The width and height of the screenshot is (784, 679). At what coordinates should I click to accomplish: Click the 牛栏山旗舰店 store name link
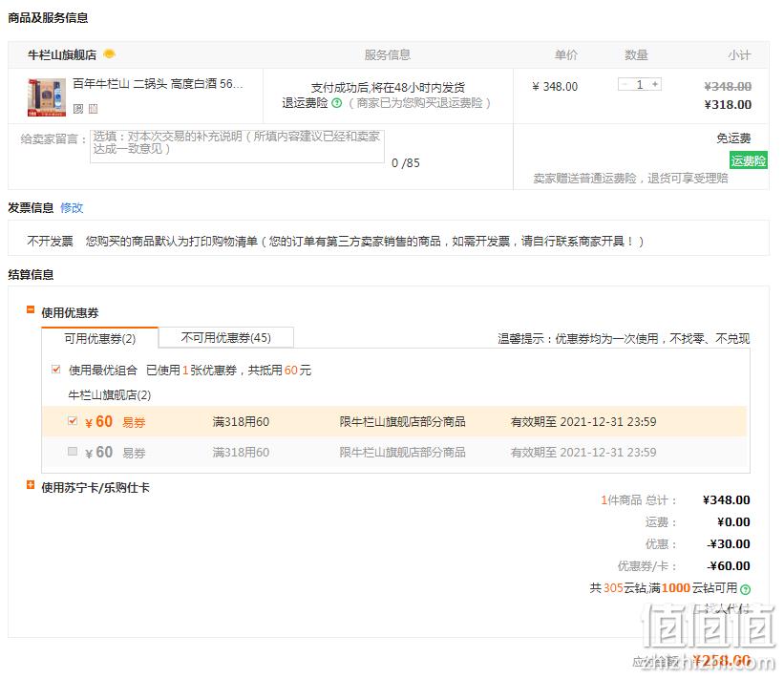(62, 54)
